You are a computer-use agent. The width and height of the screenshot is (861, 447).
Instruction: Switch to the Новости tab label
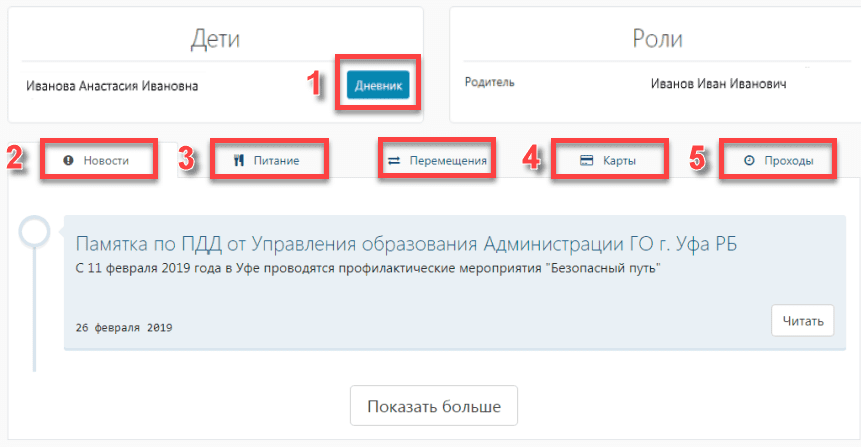(106, 160)
